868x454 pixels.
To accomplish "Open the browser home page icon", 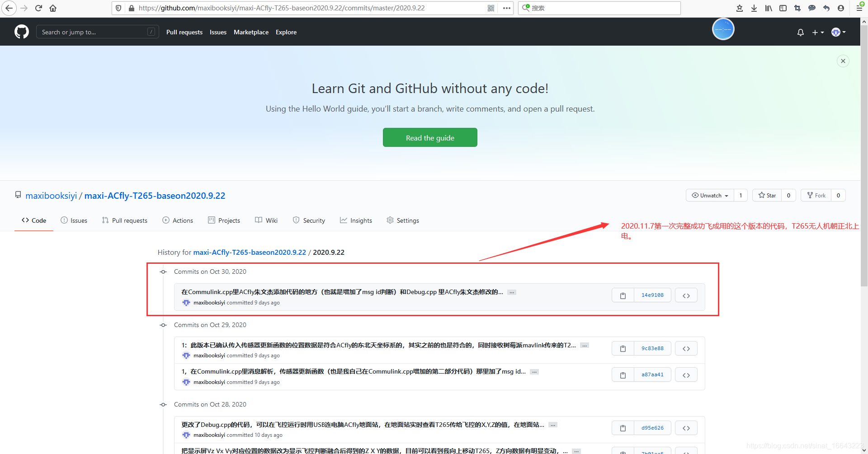I will pos(53,8).
